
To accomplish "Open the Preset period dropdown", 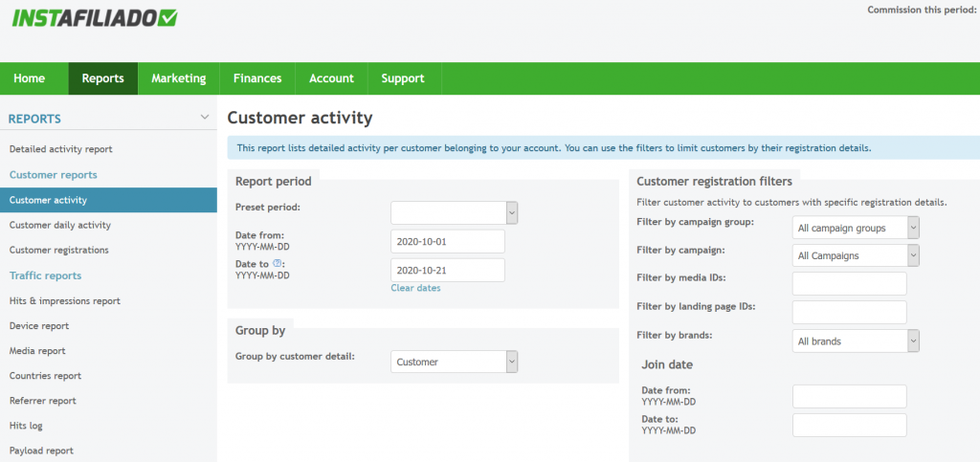I will coord(455,213).
